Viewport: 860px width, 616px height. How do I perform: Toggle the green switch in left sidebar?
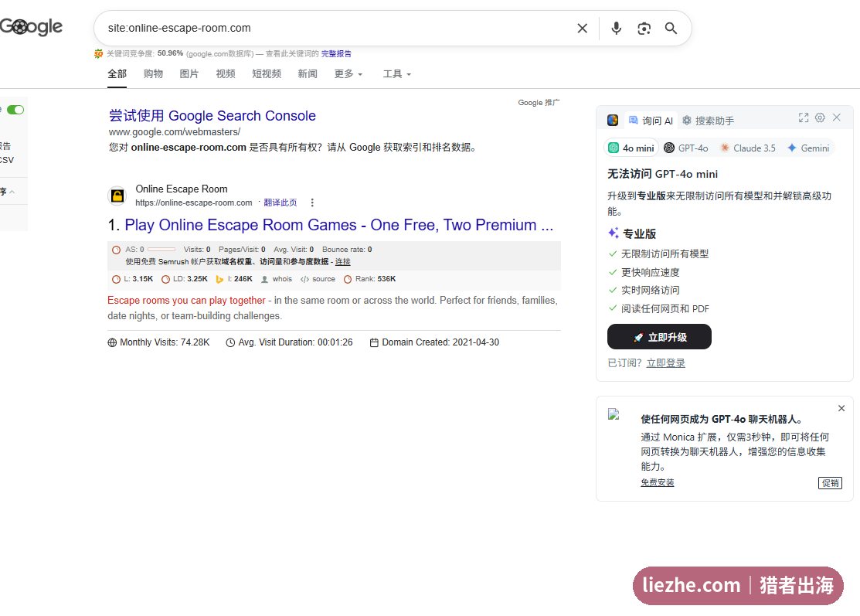15,110
